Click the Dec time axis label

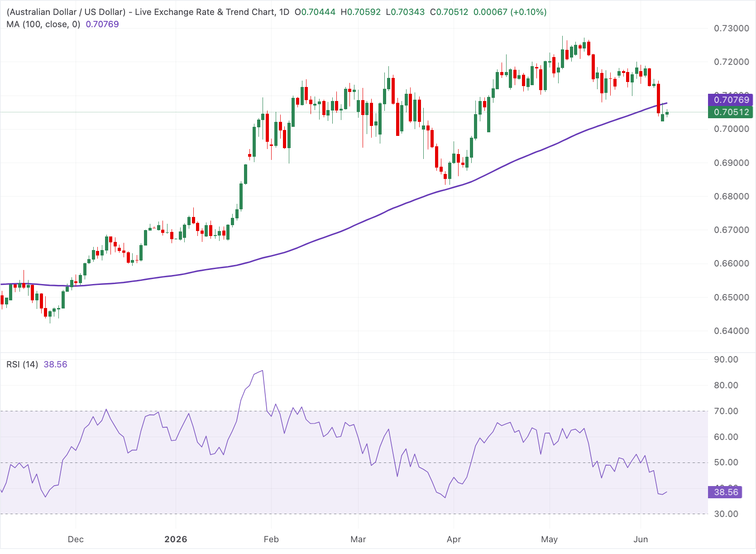76,540
